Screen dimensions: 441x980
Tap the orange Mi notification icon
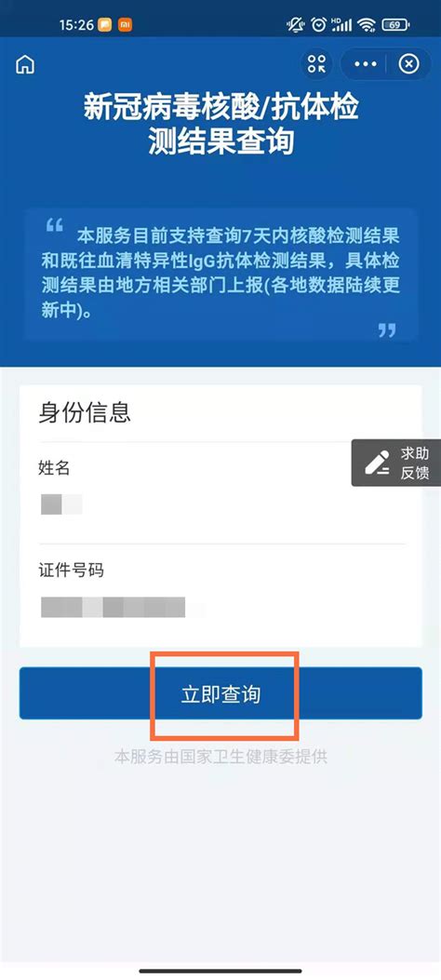pyautogui.click(x=125, y=25)
